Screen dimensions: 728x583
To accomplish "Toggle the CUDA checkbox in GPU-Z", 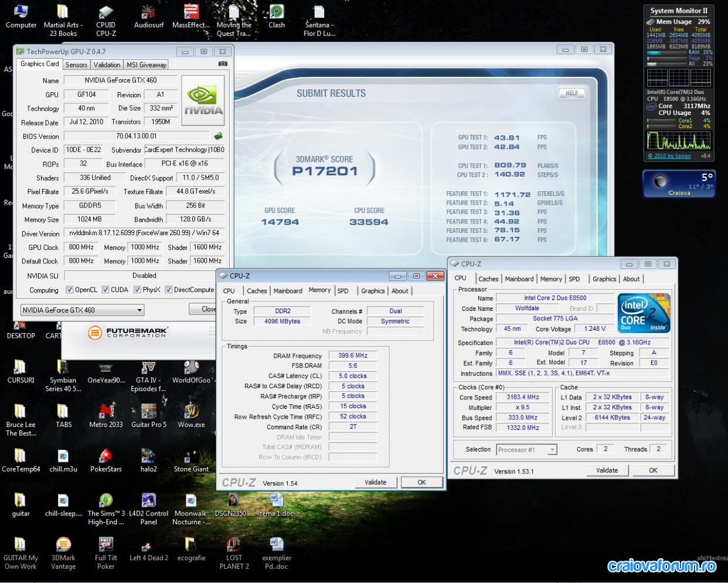I will [x=106, y=290].
